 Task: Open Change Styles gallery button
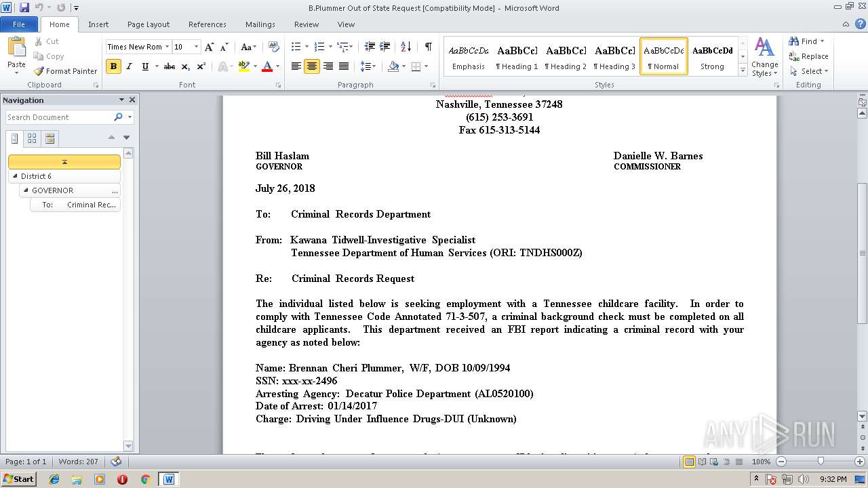point(764,57)
